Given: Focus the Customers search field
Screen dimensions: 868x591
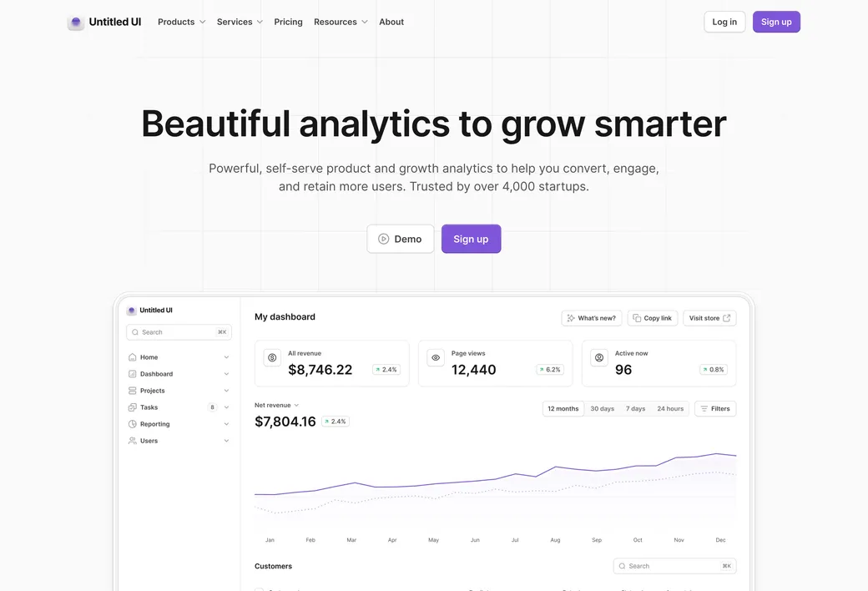Looking at the screenshot, I should point(675,566).
